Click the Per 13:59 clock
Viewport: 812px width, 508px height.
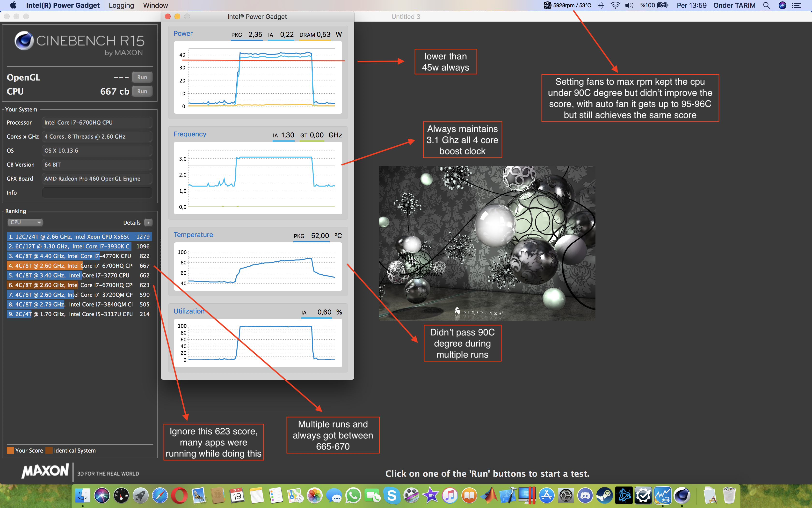(x=692, y=5)
